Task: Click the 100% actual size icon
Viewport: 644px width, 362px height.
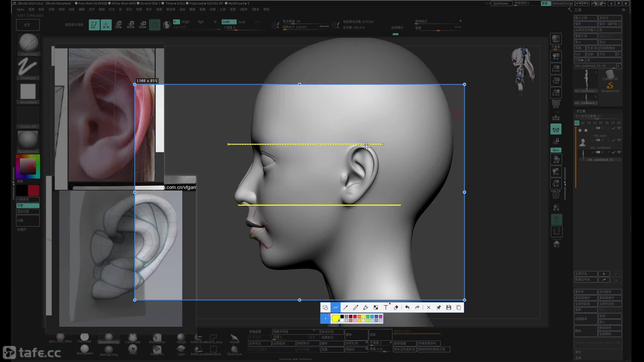Action: 556,80
